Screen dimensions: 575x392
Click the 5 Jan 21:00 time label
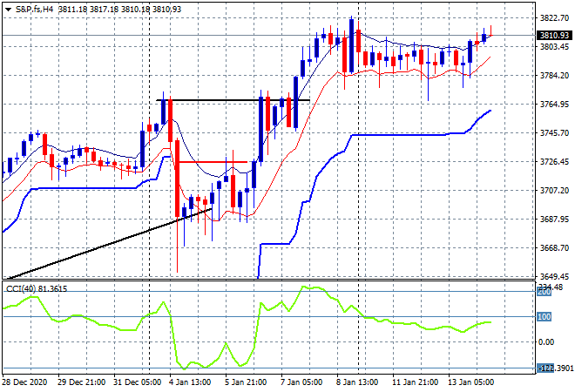[x=246, y=382]
